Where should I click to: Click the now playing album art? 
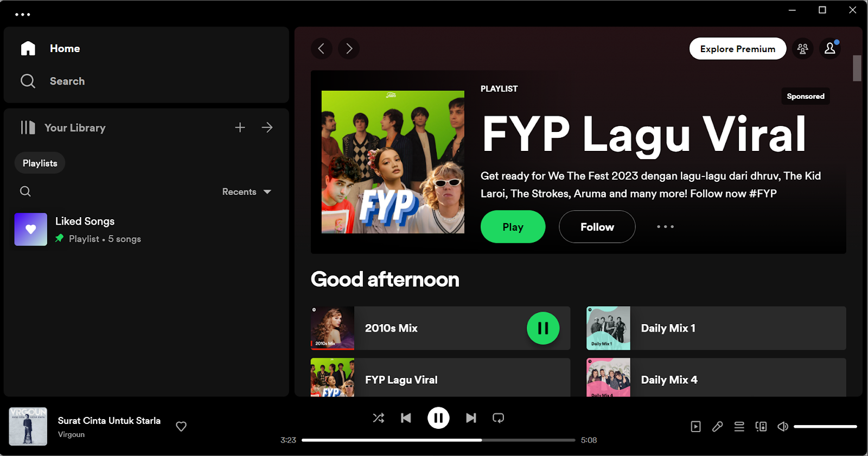point(28,427)
